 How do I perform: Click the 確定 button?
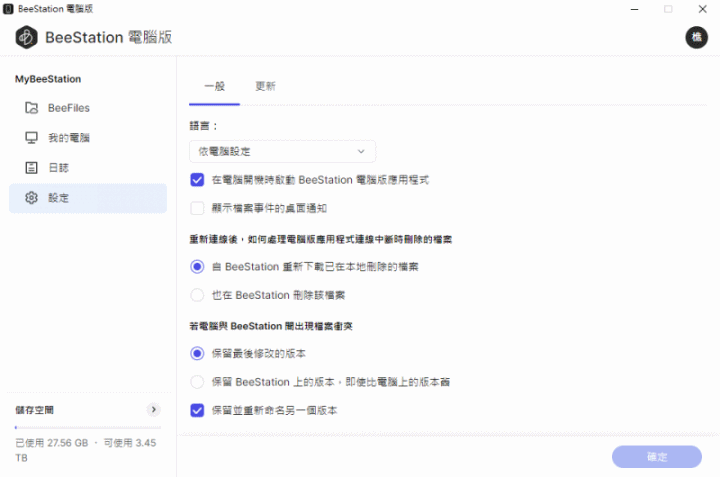pyautogui.click(x=657, y=457)
